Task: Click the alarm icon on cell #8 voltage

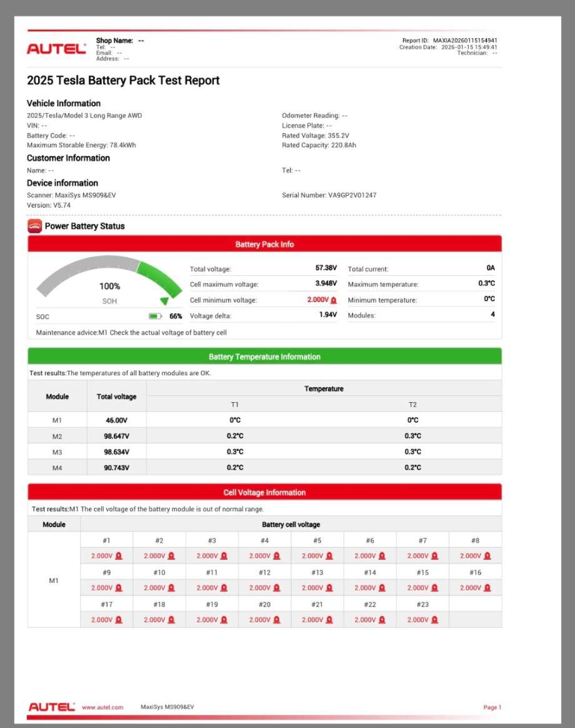Action: pos(487,556)
